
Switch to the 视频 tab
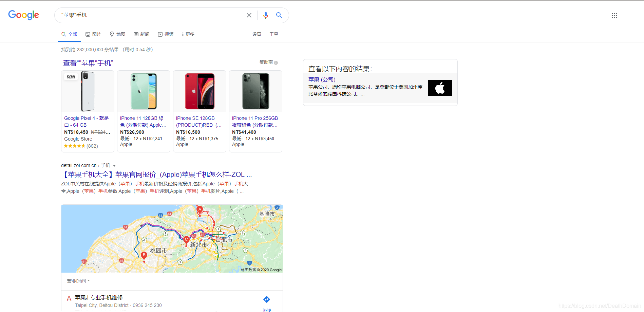[x=166, y=34]
